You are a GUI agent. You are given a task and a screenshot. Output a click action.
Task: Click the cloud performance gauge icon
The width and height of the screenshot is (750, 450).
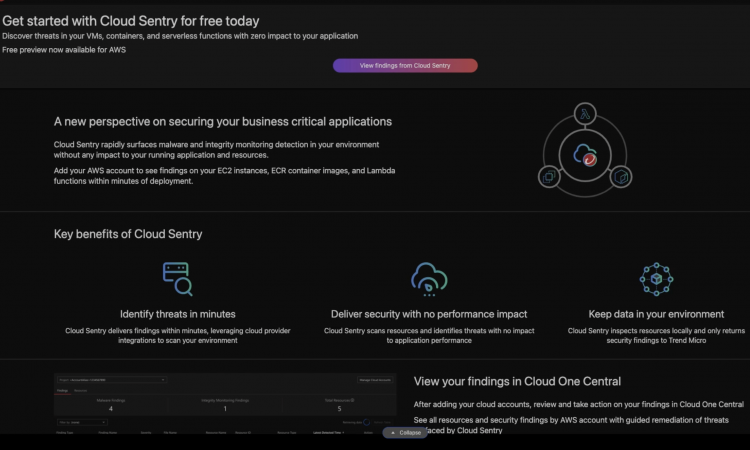[429, 278]
